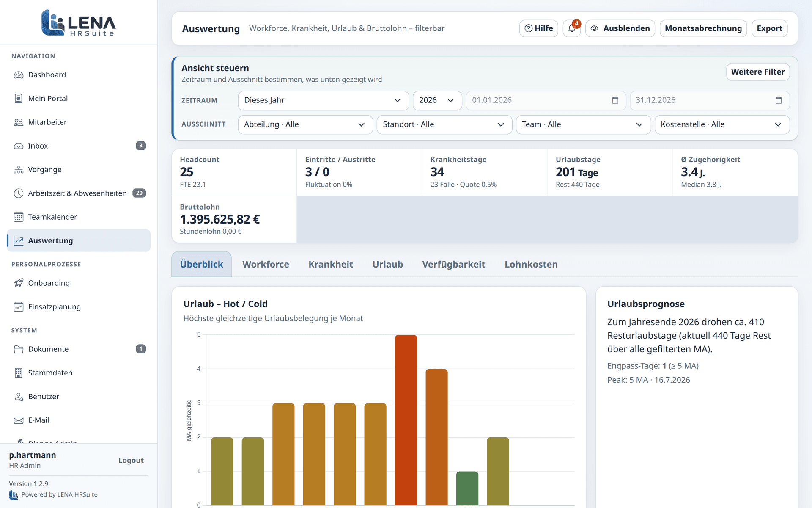Expand Abteilung · Alle dropdown

tap(305, 125)
